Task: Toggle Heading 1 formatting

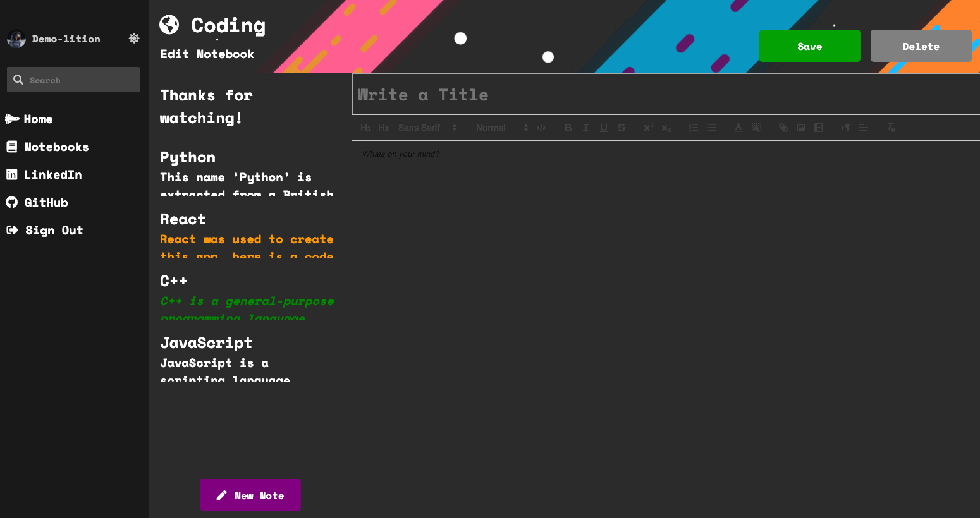Action: (x=366, y=128)
